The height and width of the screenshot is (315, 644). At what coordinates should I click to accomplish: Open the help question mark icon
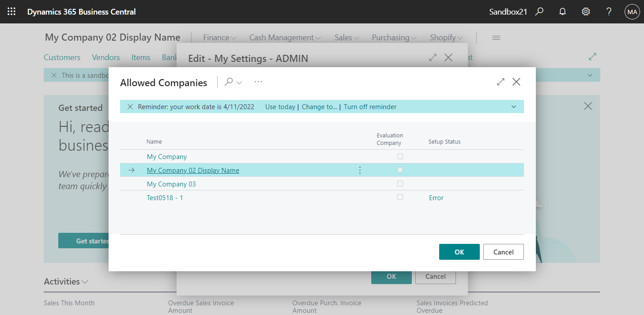pos(609,12)
